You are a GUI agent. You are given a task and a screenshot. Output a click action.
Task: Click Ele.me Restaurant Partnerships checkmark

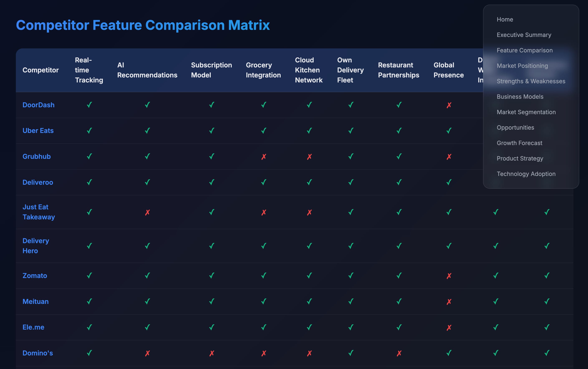[x=399, y=327]
